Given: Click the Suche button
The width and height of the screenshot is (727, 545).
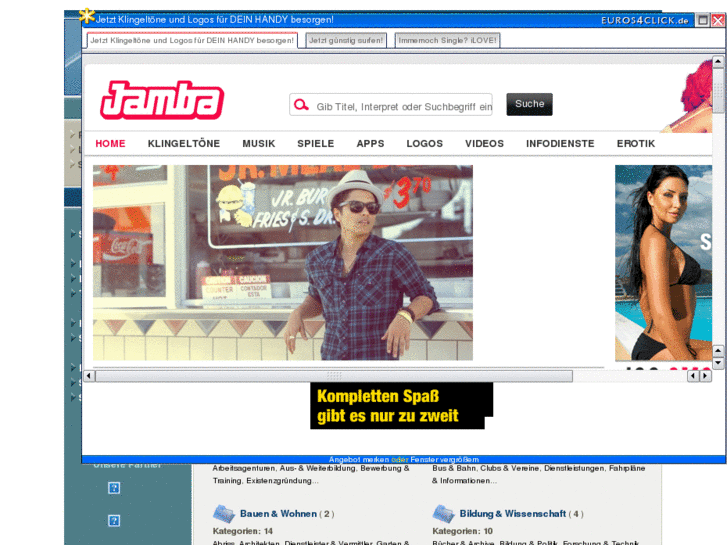Looking at the screenshot, I should tap(529, 104).
